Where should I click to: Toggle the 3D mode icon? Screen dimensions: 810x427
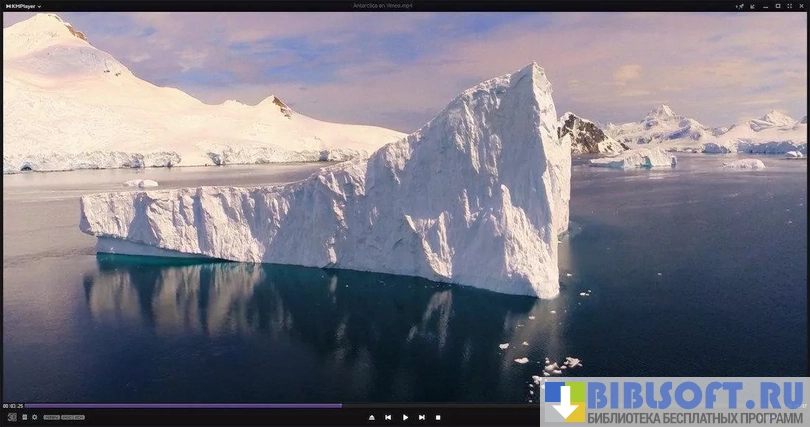11,417
